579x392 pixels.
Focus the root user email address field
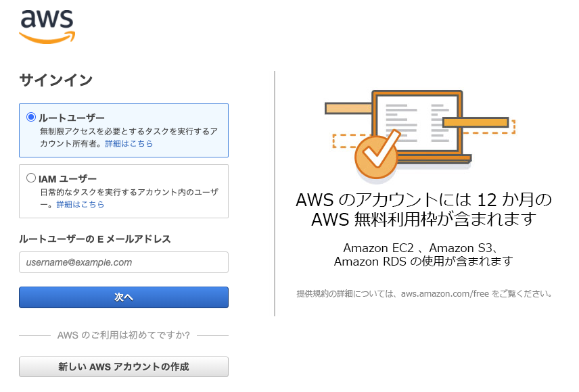tap(124, 262)
